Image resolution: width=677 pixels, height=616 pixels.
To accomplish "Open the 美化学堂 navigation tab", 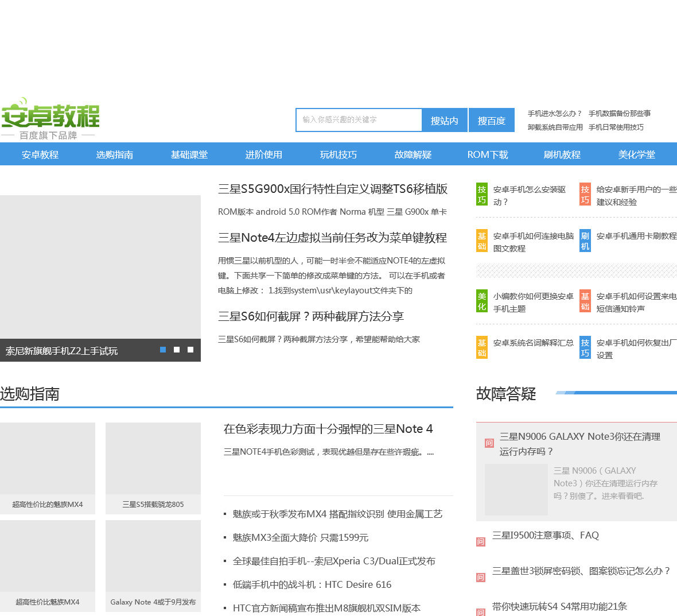I will pyautogui.click(x=637, y=154).
